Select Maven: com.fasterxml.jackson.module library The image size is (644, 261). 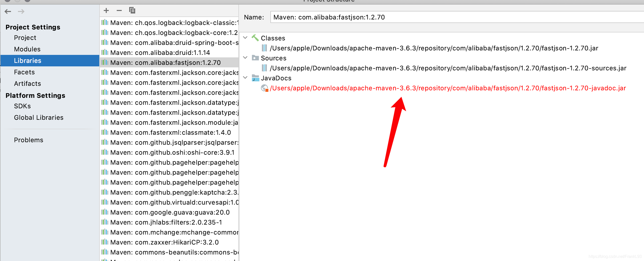[169, 123]
